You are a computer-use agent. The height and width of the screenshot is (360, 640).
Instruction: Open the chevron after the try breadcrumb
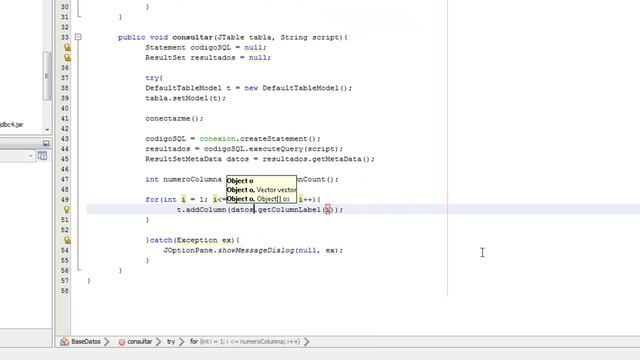pos(182,342)
